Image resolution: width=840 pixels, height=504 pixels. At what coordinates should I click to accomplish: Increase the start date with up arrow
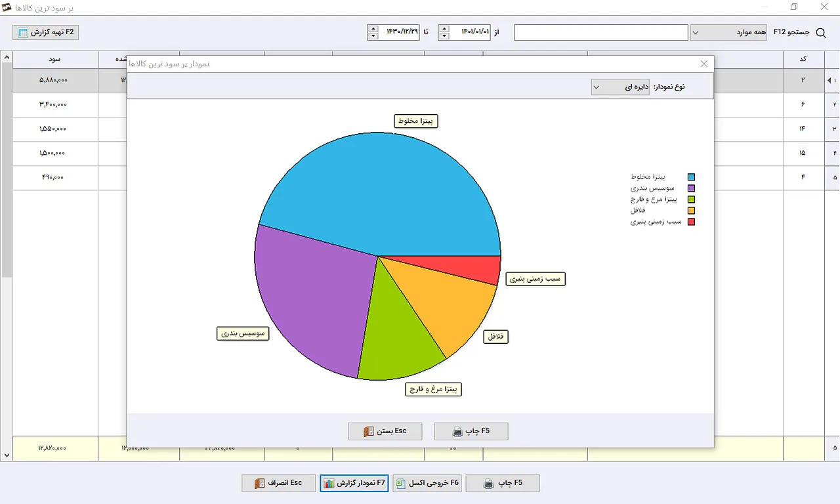pos(444,29)
